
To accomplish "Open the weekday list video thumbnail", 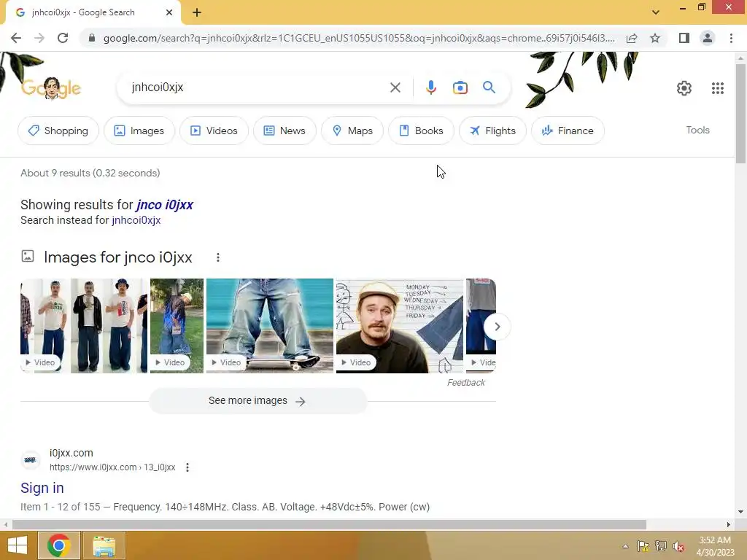I will (399, 326).
